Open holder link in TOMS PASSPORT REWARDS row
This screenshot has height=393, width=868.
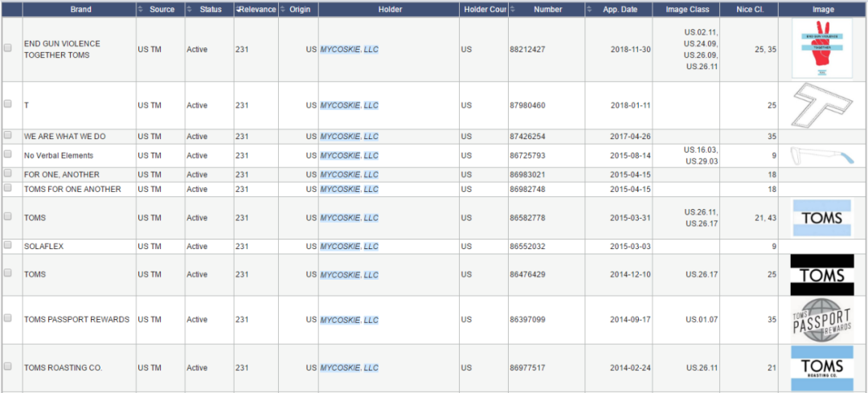pos(350,320)
